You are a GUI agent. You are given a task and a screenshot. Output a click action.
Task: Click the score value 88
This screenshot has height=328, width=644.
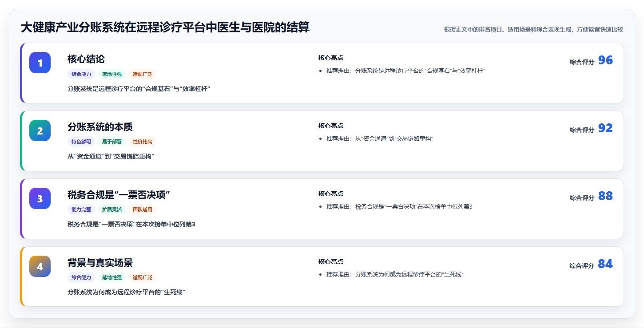(605, 196)
